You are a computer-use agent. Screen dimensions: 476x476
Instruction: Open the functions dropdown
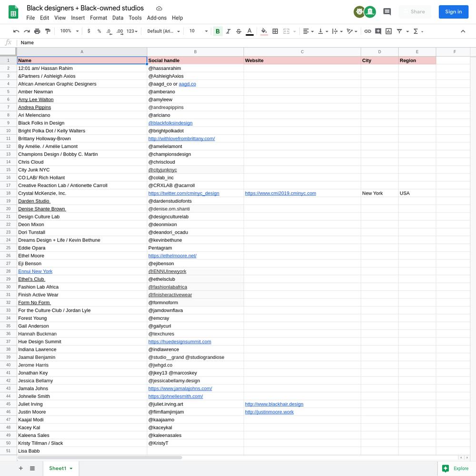(x=418, y=31)
